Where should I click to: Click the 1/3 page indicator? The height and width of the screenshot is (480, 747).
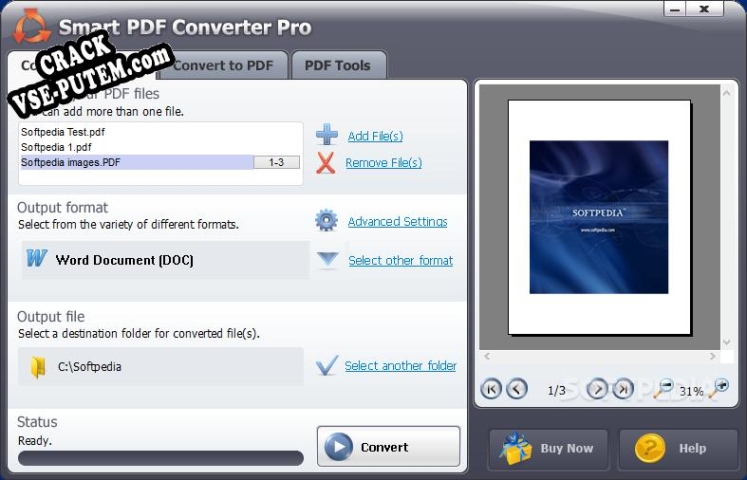[556, 391]
